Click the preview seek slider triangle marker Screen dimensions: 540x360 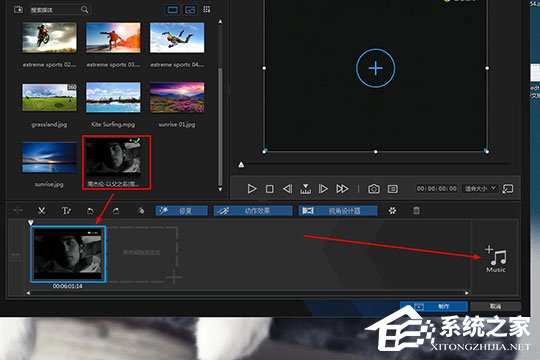click(241, 165)
